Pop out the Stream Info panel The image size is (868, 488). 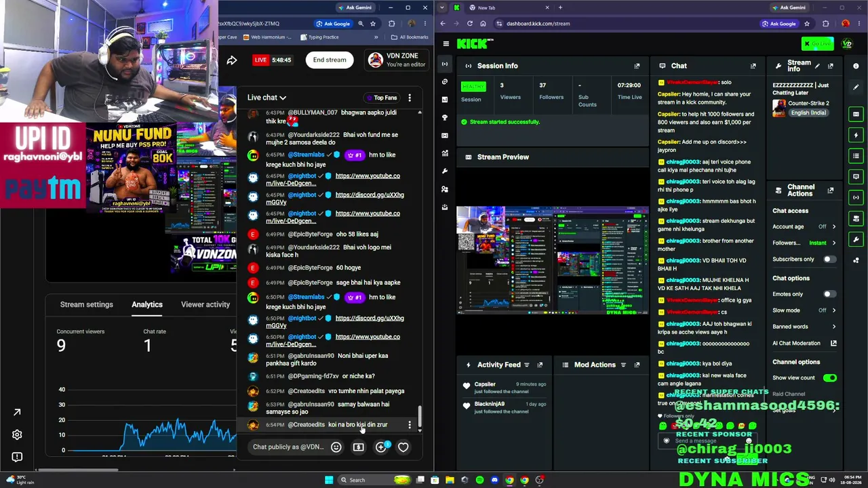830,66
